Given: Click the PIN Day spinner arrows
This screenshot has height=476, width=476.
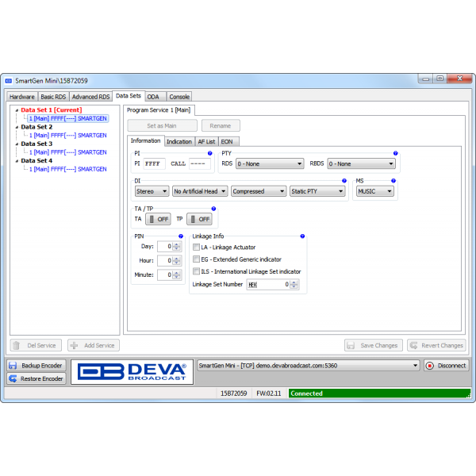Looking at the screenshot, I should click(x=176, y=246).
